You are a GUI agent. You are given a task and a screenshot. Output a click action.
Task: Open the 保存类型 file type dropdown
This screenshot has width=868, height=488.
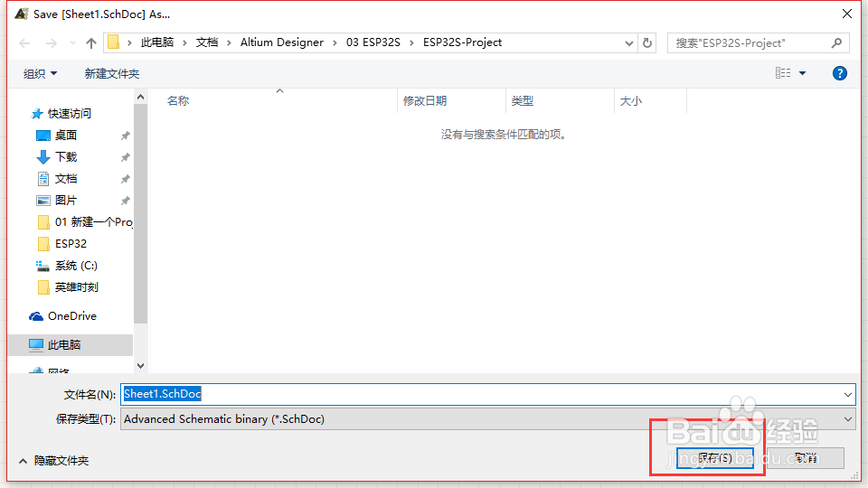point(487,418)
